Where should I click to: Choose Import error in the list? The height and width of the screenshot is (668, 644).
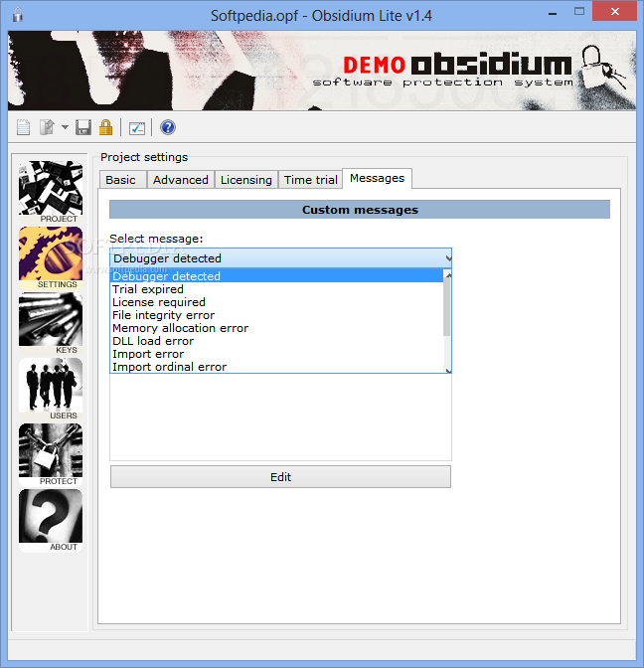pos(277,354)
